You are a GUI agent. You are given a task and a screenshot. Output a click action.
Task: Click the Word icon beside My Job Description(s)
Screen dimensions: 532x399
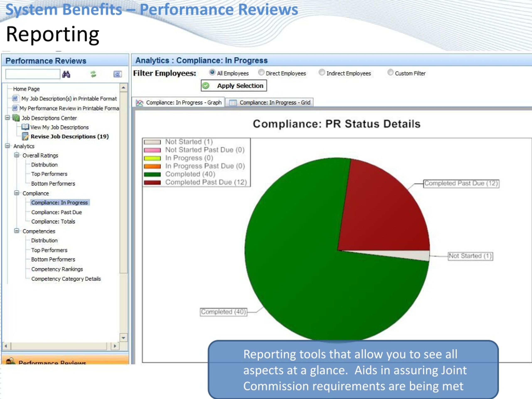[x=15, y=99]
